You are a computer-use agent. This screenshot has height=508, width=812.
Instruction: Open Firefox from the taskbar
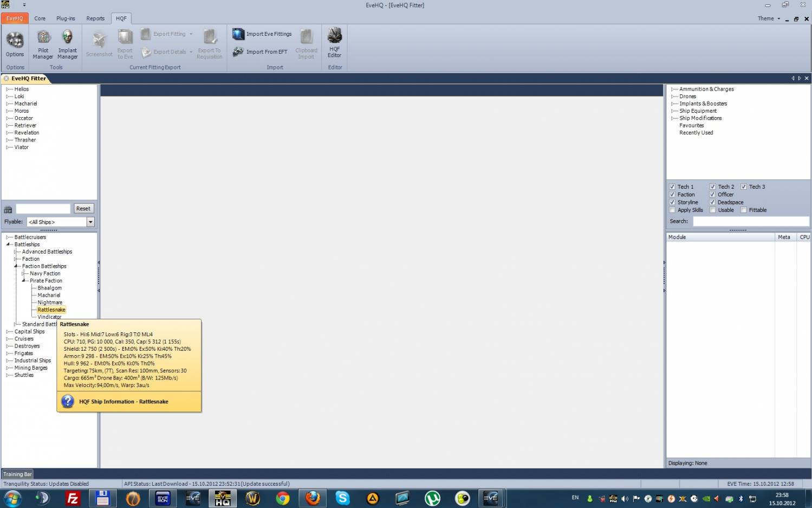[313, 498]
